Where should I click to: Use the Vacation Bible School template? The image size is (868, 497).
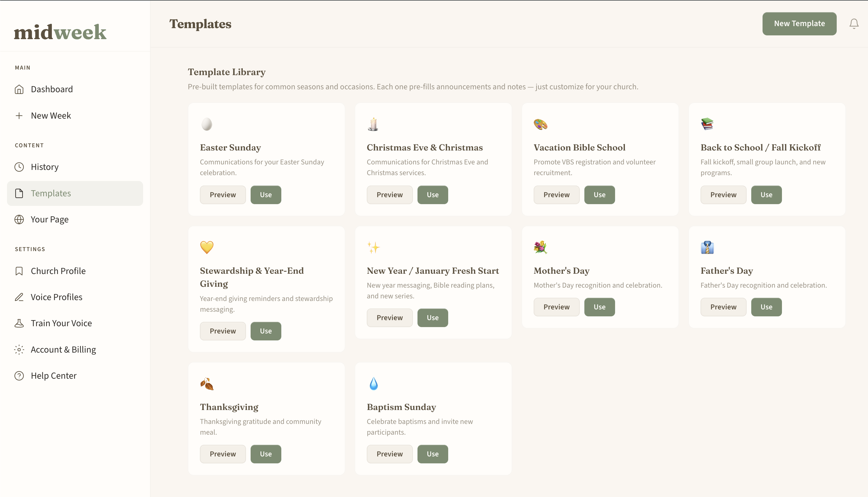(599, 195)
